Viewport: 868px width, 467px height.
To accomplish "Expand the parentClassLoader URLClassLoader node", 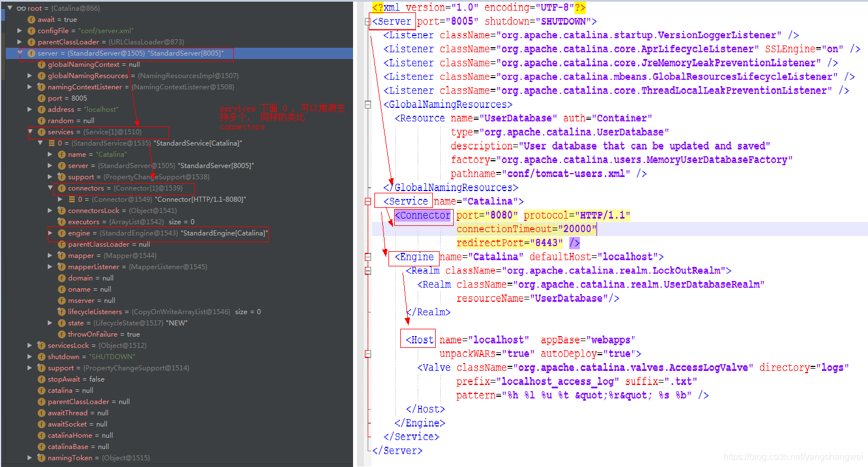I will click(x=20, y=42).
